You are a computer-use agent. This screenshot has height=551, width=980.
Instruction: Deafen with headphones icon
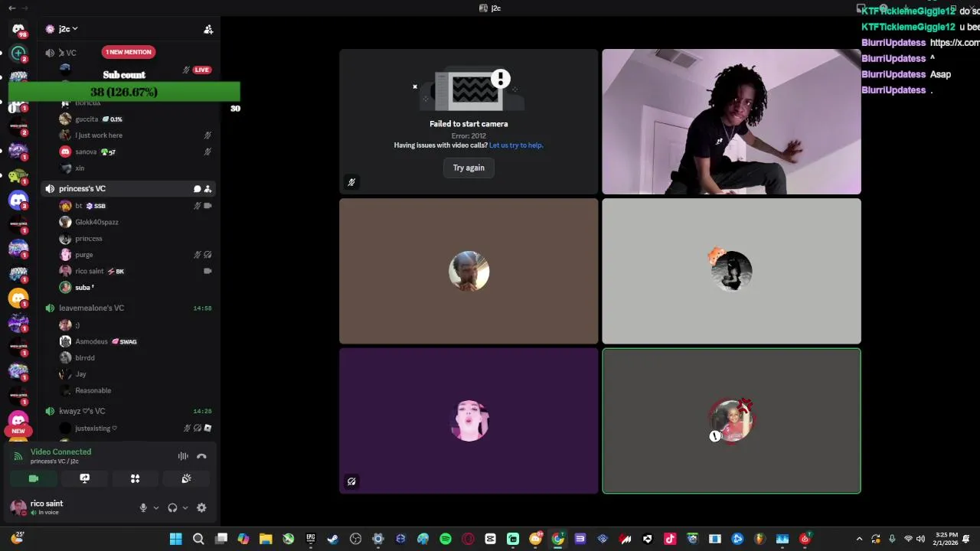(172, 507)
